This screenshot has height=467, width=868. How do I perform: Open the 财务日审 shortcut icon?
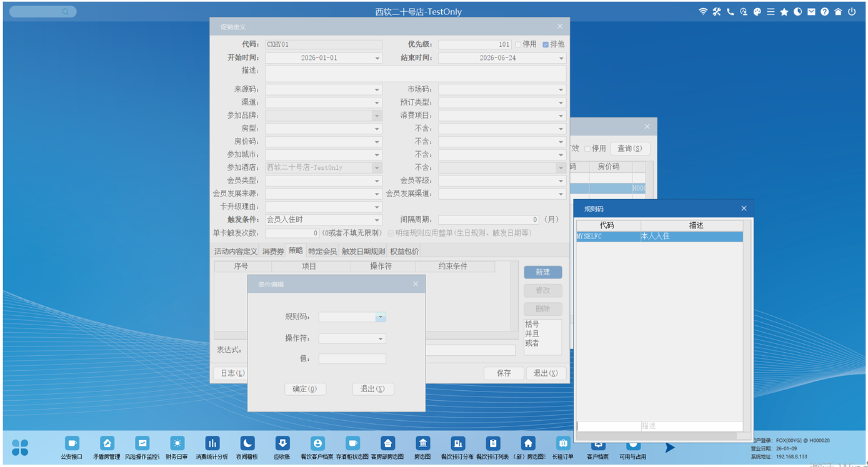tap(177, 443)
